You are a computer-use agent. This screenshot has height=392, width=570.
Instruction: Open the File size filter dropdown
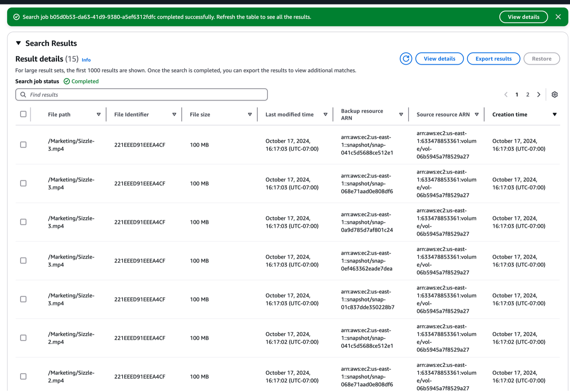[x=250, y=114]
